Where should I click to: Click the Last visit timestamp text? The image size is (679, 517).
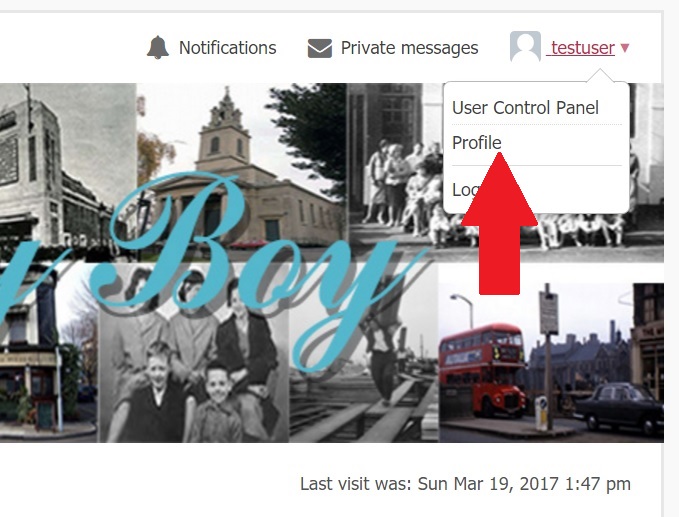pos(466,484)
